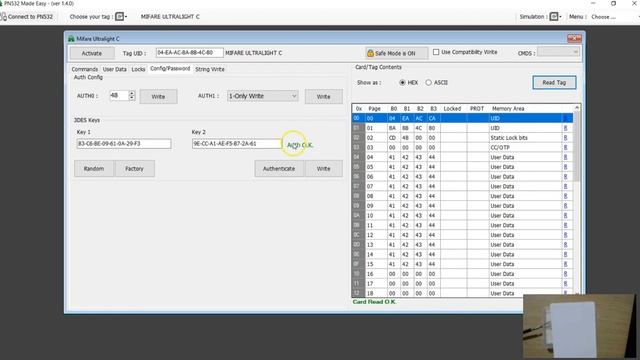Click the AUTH0 number field
Viewport: 640px width, 360px height.
click(x=119, y=96)
